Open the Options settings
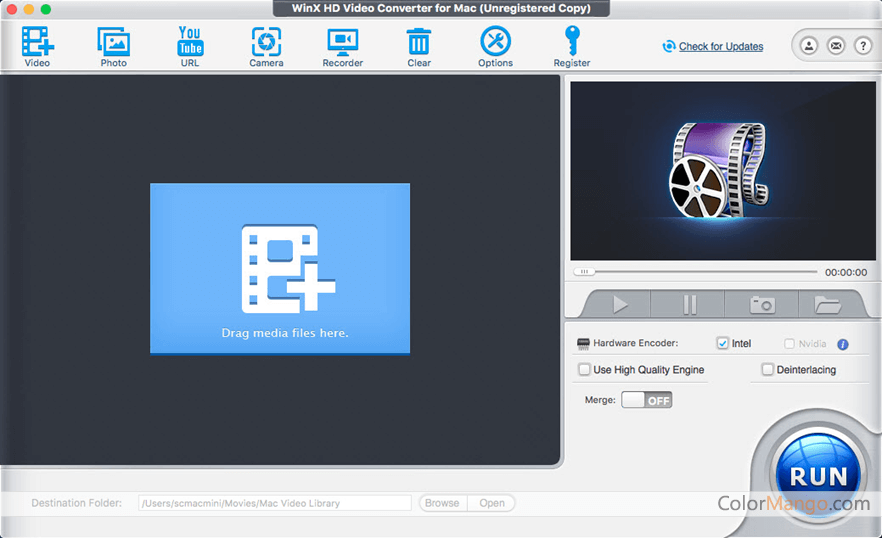882x538 pixels. (x=496, y=47)
